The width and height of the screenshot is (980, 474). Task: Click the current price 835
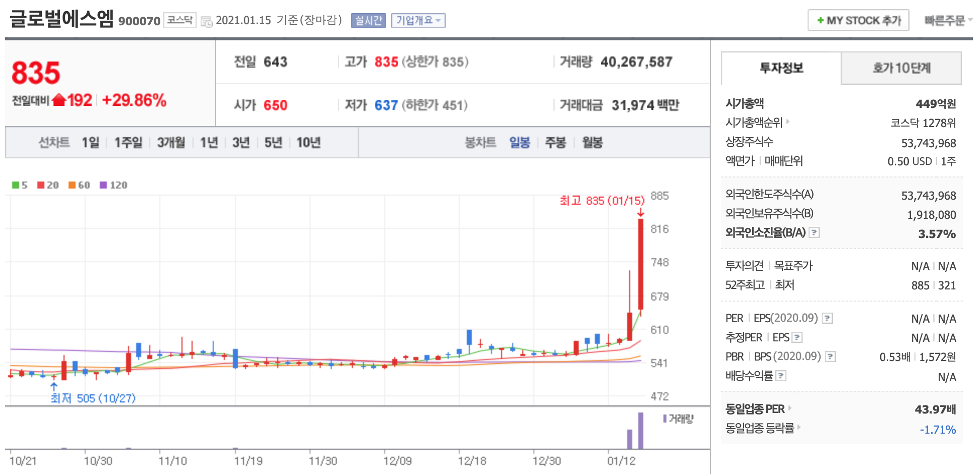point(36,73)
